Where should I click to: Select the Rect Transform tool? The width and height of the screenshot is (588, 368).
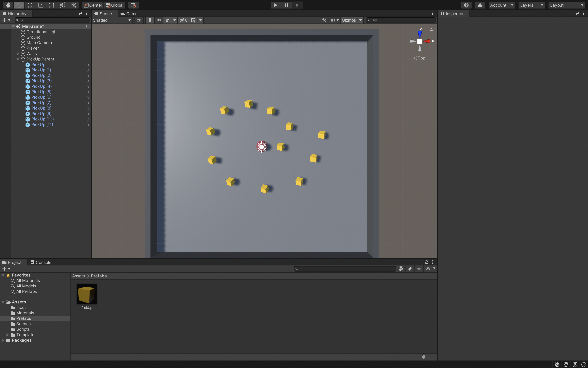[x=52, y=5]
